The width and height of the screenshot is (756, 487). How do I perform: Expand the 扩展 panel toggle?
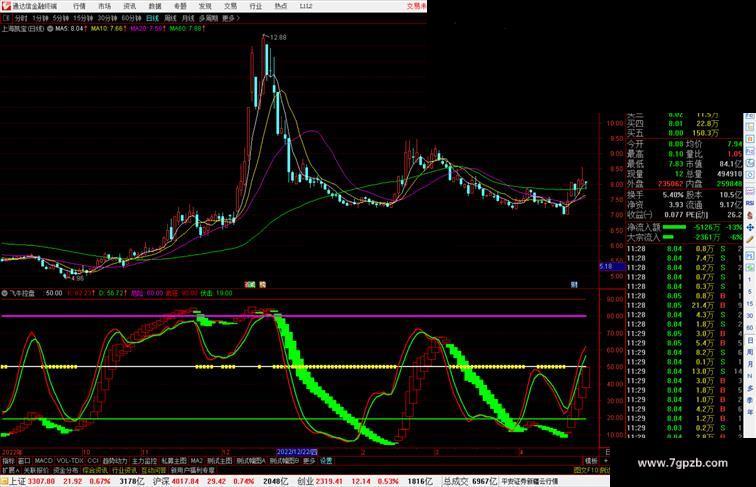pyautogui.click(x=10, y=470)
